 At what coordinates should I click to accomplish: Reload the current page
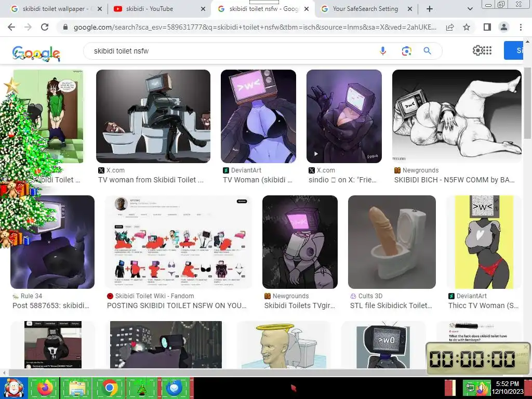tap(45, 27)
